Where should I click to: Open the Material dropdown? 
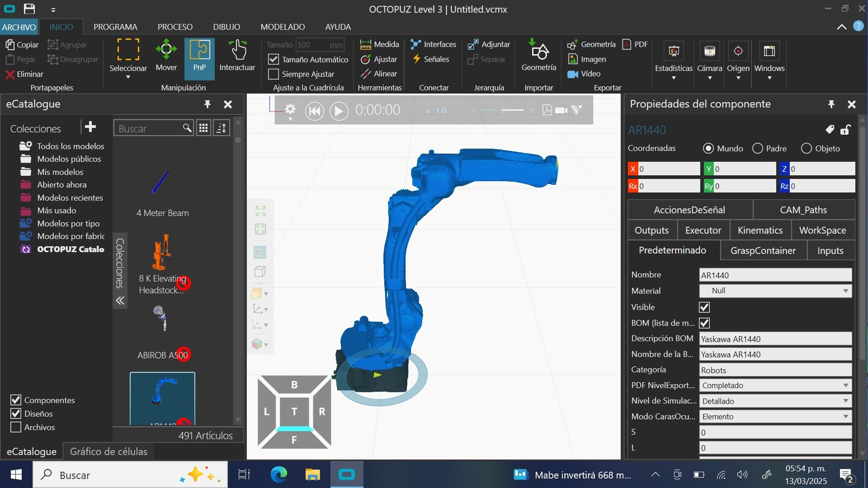(x=775, y=291)
